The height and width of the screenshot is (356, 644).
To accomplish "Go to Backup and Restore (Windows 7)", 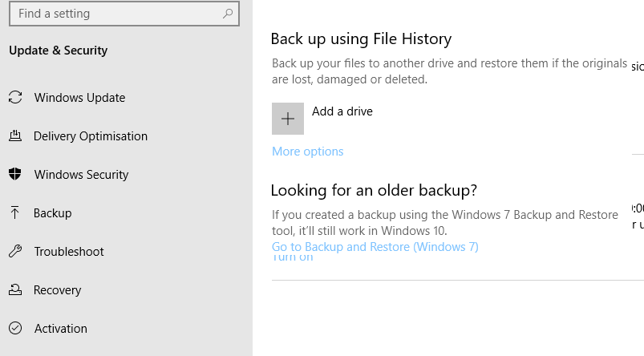I will point(375,247).
